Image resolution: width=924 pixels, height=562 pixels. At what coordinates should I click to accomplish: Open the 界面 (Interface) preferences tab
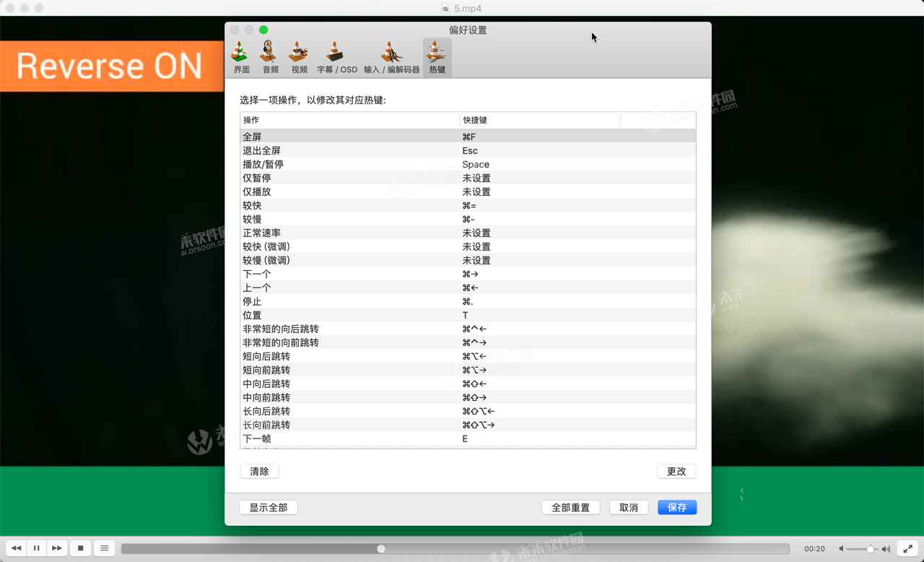(241, 58)
